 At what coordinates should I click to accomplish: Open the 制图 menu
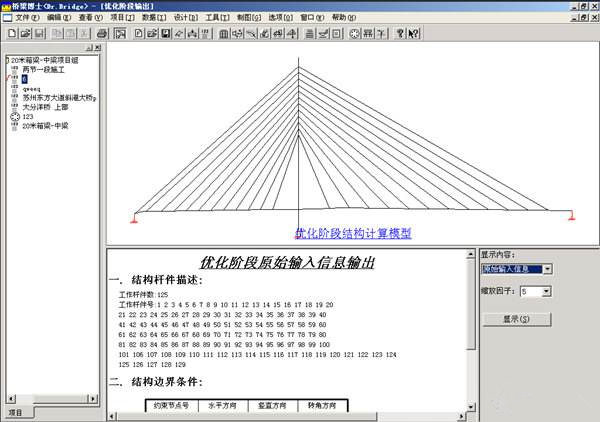[249, 18]
